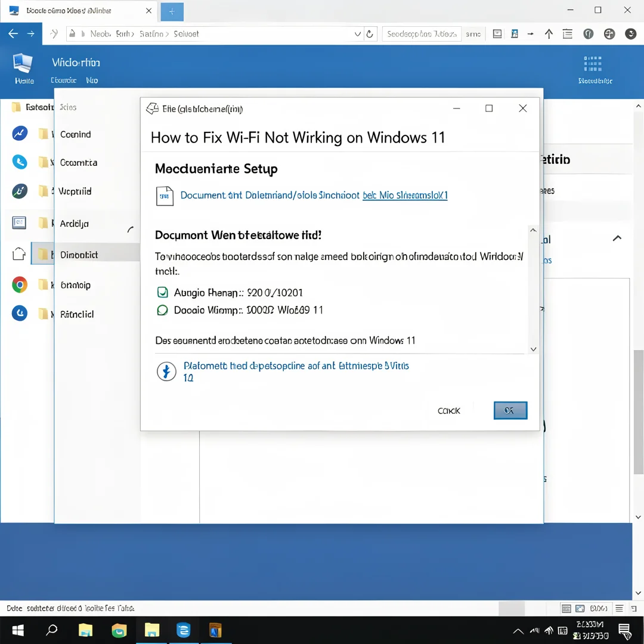Open the Eteuroic menu item in header

[64, 80]
